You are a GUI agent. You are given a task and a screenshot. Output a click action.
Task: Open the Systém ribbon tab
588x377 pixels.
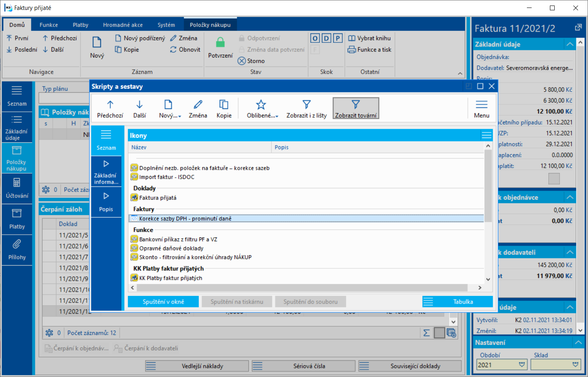[x=166, y=25]
